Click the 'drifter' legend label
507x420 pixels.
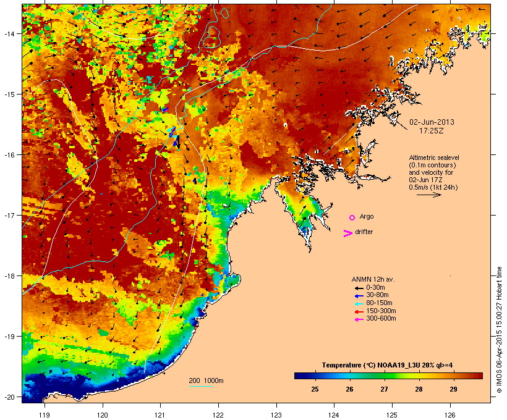pyautogui.click(x=364, y=232)
